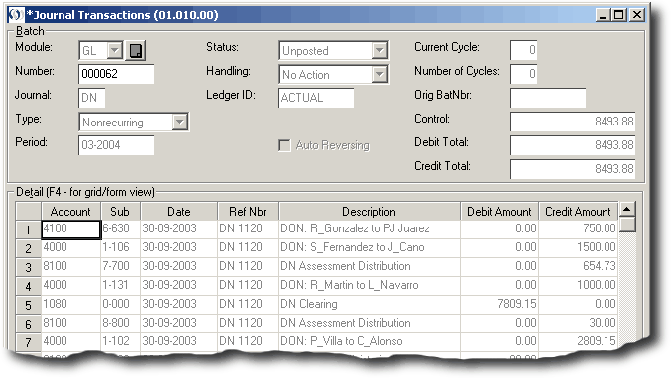Minimize the Journal Transactions window

click(x=603, y=15)
